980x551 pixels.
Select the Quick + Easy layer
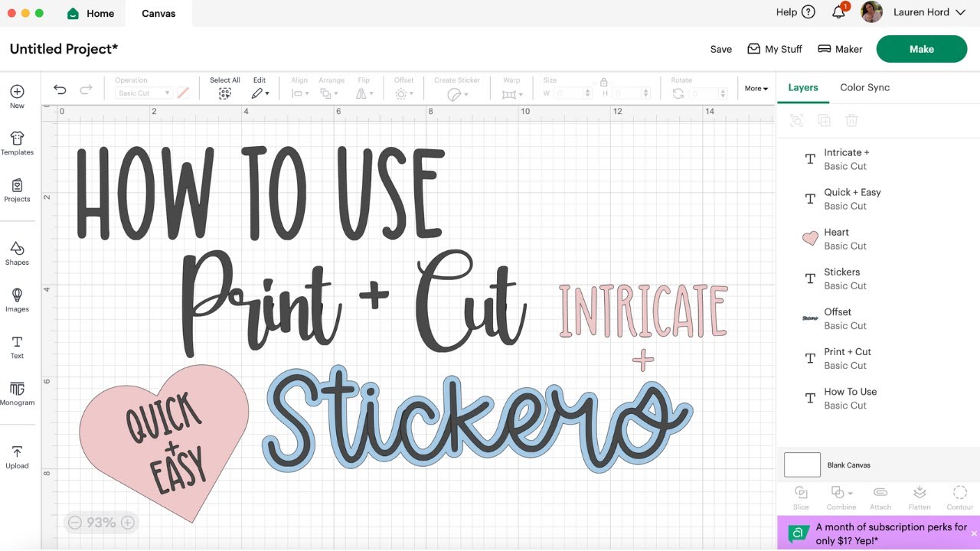(x=878, y=199)
